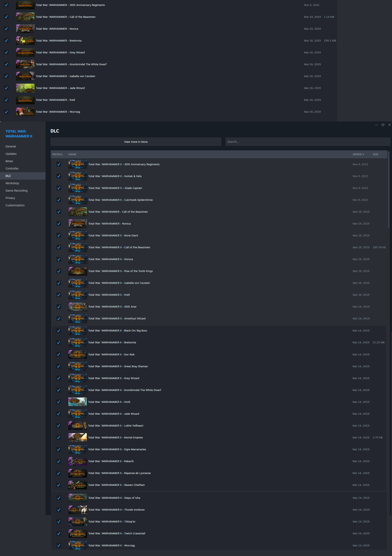The width and height of the screenshot is (392, 556).
Task: Click the Mar 14, 2019 date beside Imrik
Action: click(361, 402)
